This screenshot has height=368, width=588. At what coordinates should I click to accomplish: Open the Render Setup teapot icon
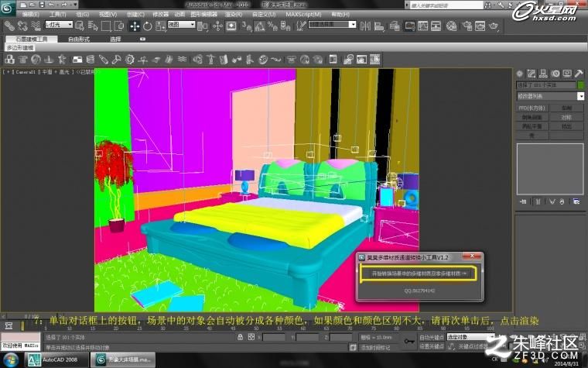(467, 26)
